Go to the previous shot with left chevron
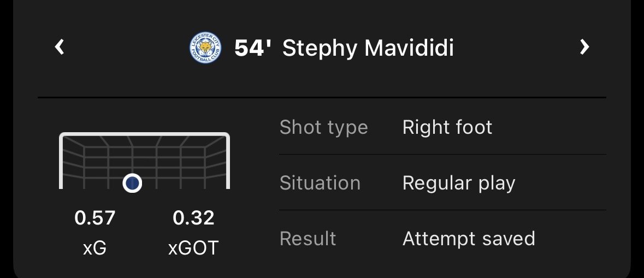This screenshot has width=644, height=278. [x=60, y=48]
